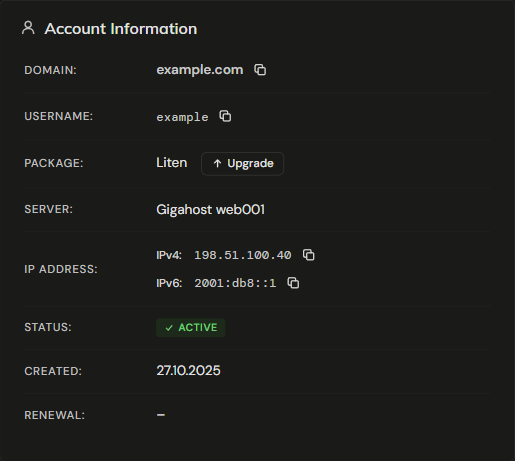Click the CREATED: label
This screenshot has width=515, height=461.
(53, 371)
